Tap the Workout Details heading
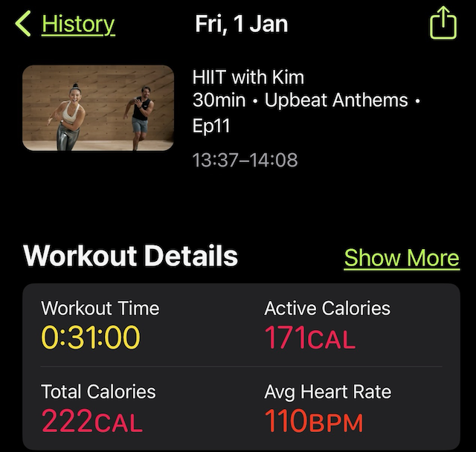 coord(131,256)
